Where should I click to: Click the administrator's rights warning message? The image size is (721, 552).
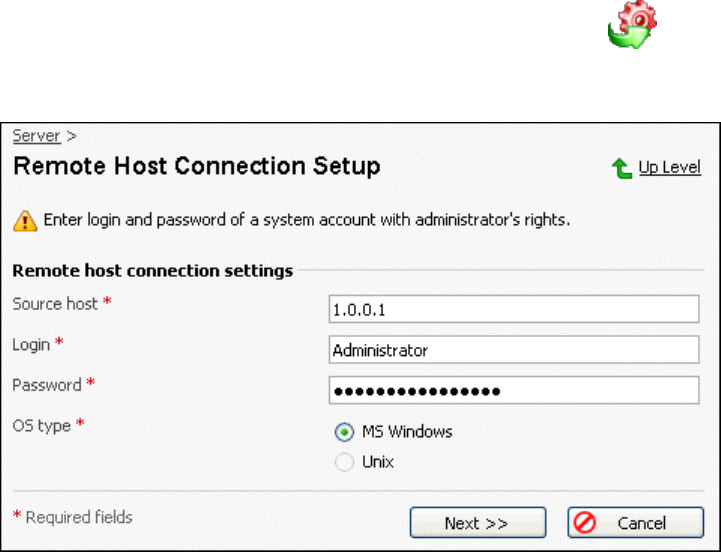pos(306,219)
